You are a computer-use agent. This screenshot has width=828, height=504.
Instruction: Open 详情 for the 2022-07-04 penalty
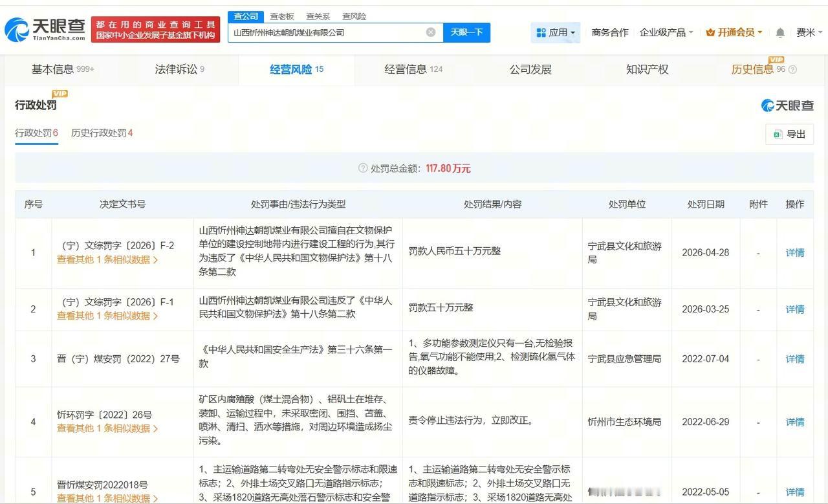[x=795, y=359]
